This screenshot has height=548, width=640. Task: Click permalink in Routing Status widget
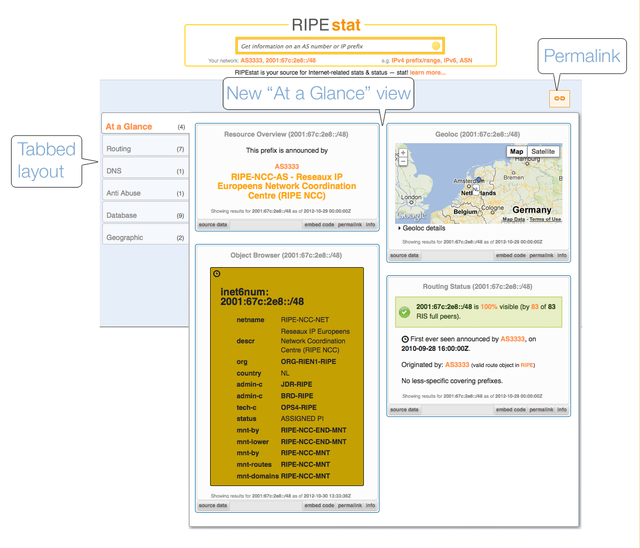(541, 410)
